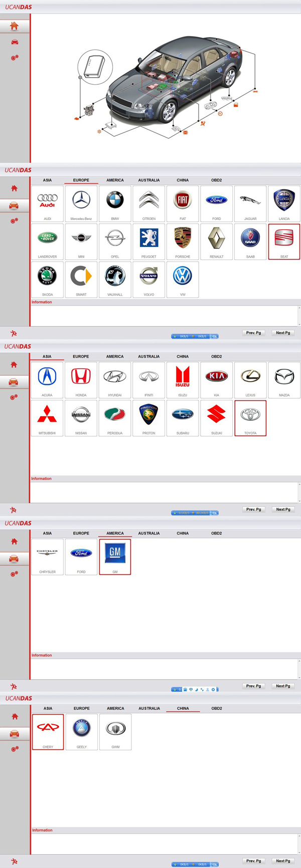Select the Chrysler brand icon

pyautogui.click(x=47, y=556)
